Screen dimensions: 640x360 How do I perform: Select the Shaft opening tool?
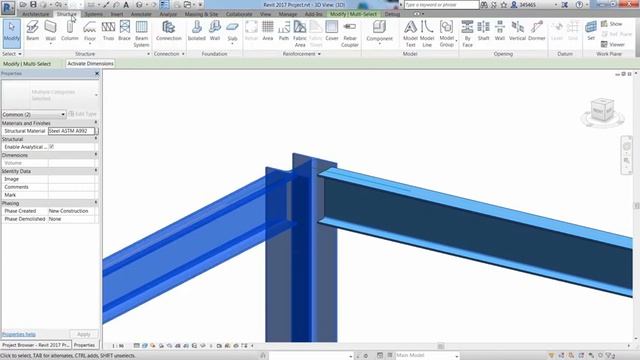pyautogui.click(x=483, y=31)
